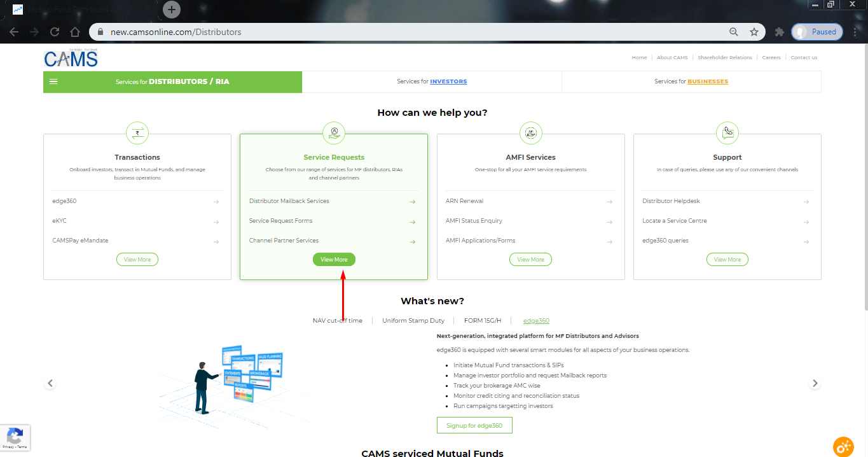Open the Home top link
This screenshot has height=457, width=868.
tap(639, 57)
